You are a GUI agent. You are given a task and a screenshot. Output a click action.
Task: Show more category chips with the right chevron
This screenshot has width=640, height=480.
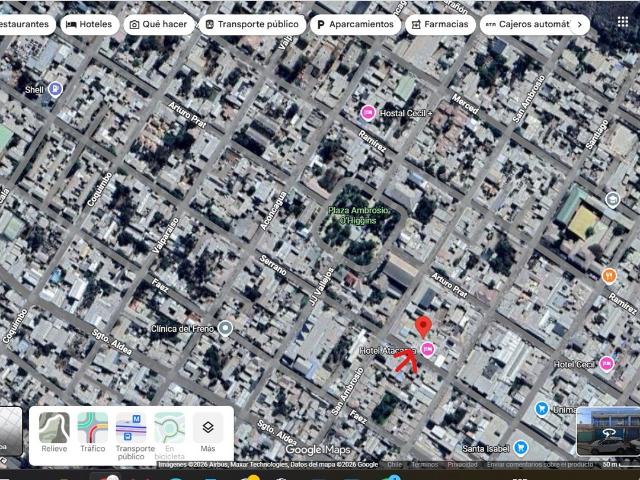tap(579, 24)
